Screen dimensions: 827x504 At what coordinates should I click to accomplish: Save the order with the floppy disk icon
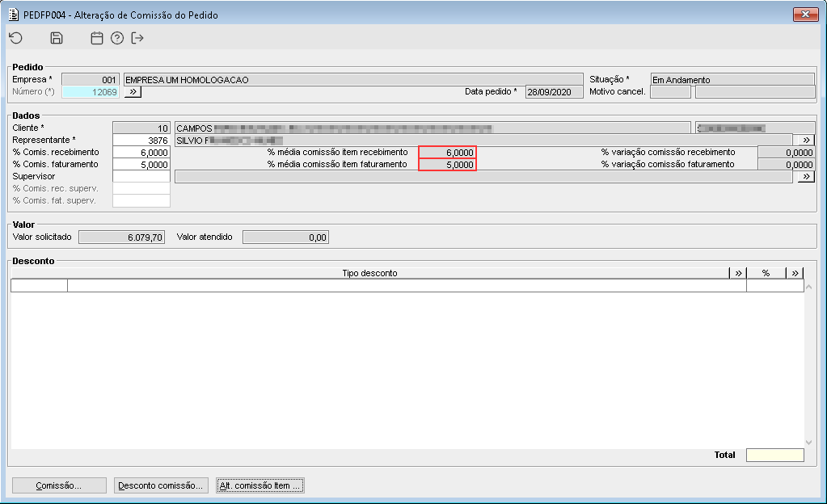pyautogui.click(x=57, y=38)
